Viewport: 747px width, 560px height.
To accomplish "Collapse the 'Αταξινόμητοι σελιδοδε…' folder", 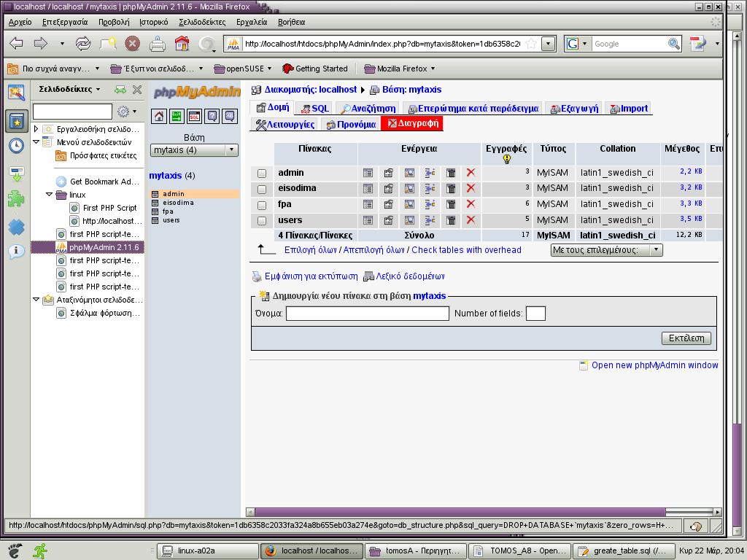I will tap(36, 300).
